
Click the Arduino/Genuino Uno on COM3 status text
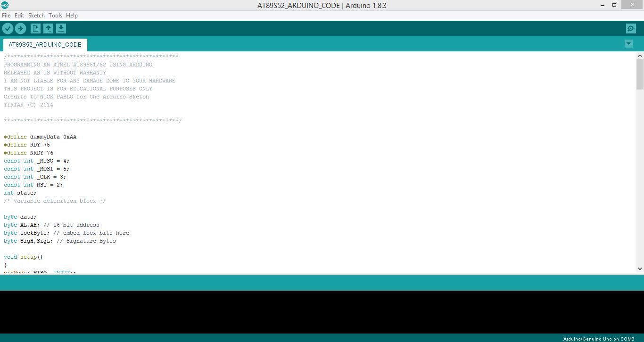(599, 338)
